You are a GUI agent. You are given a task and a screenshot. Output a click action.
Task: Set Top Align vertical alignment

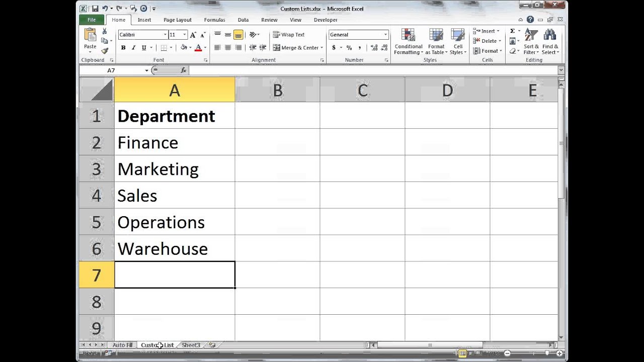[x=217, y=35]
